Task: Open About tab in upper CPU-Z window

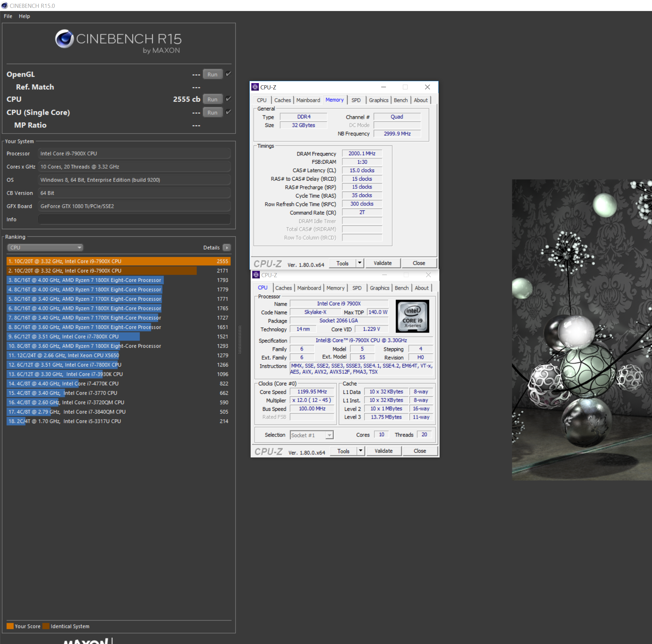Action: point(420,100)
